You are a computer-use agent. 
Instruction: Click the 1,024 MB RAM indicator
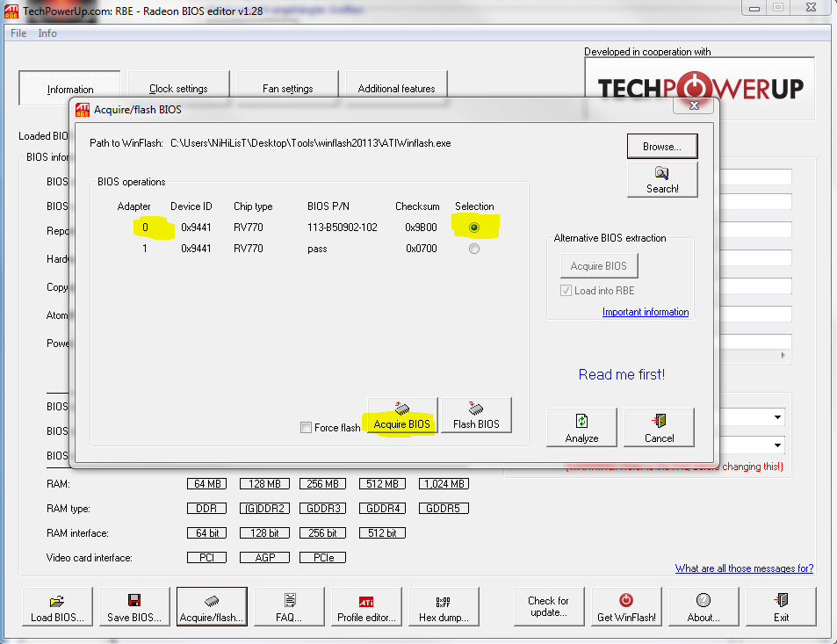444,484
